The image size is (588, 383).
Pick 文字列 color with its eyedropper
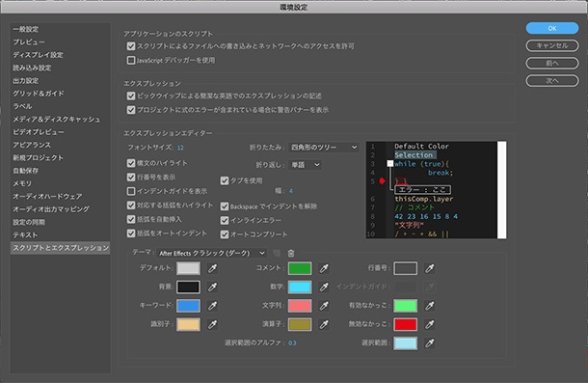pos(324,306)
